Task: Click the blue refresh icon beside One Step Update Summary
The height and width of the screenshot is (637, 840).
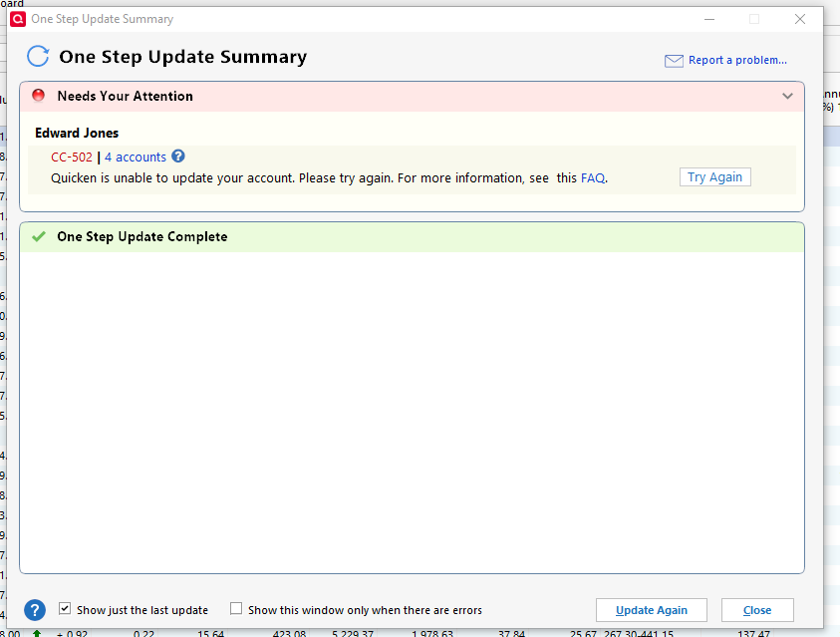Action: 38,56
